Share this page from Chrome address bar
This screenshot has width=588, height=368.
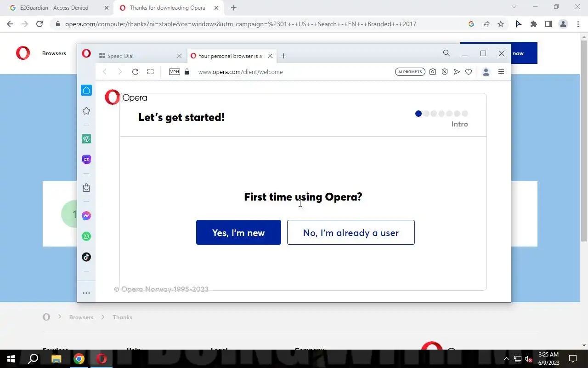(486, 24)
